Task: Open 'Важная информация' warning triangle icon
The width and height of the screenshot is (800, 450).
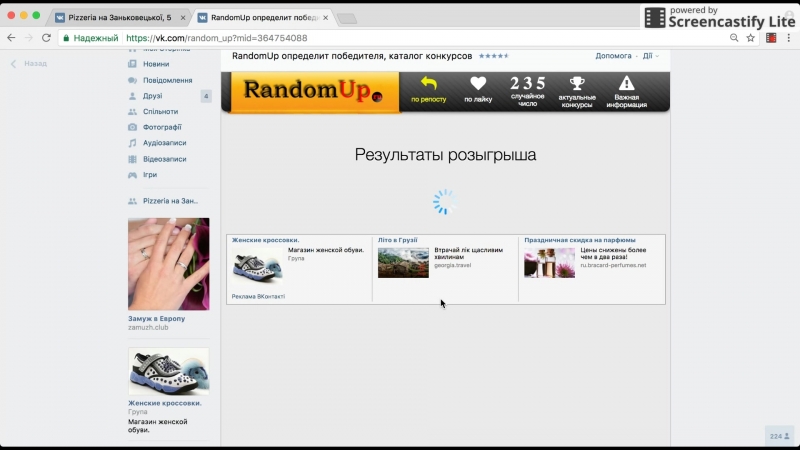Action: click(x=627, y=84)
